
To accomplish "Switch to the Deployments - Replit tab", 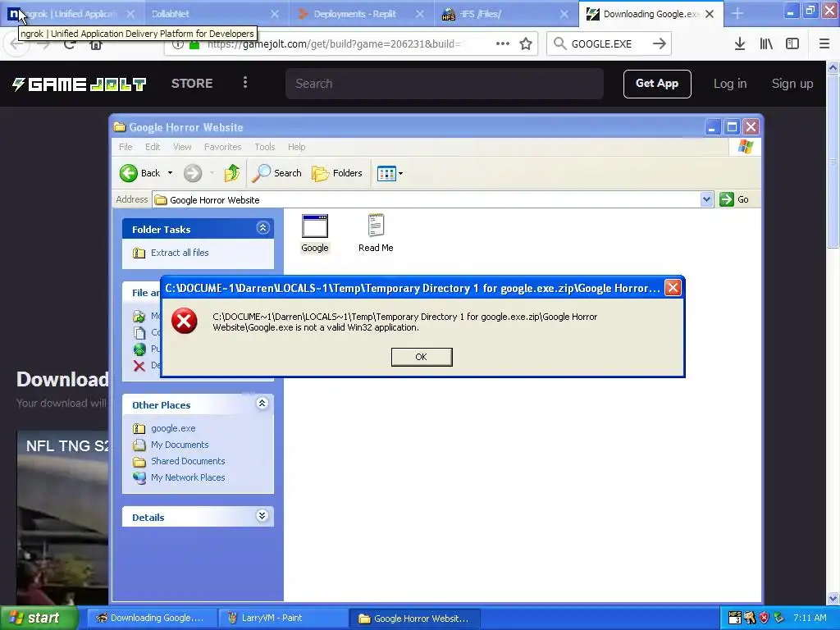I will tap(360, 14).
